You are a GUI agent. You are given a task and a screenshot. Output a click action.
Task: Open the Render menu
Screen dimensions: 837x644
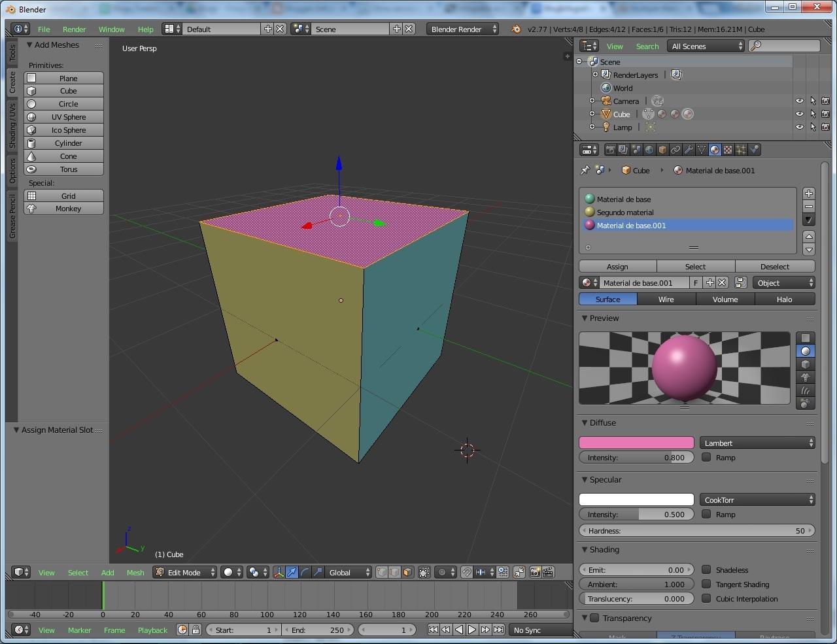(x=74, y=29)
